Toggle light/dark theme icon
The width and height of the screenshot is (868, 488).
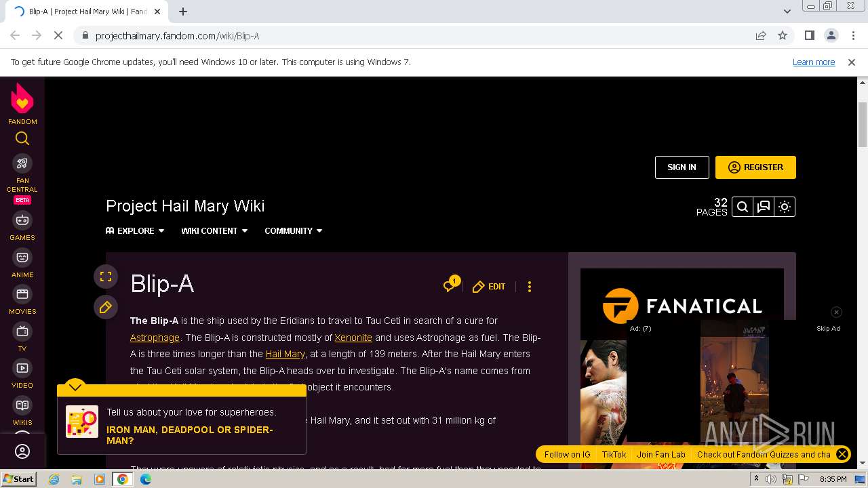click(785, 207)
